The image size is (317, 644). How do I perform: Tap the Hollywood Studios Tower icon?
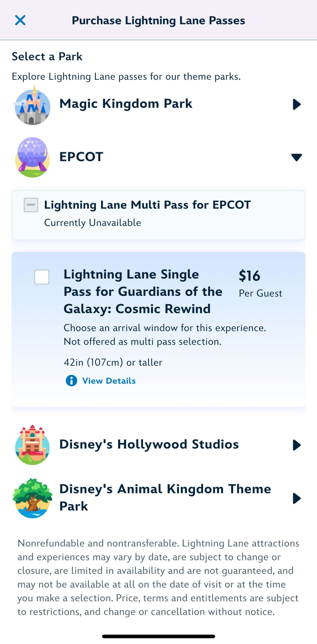(32, 445)
